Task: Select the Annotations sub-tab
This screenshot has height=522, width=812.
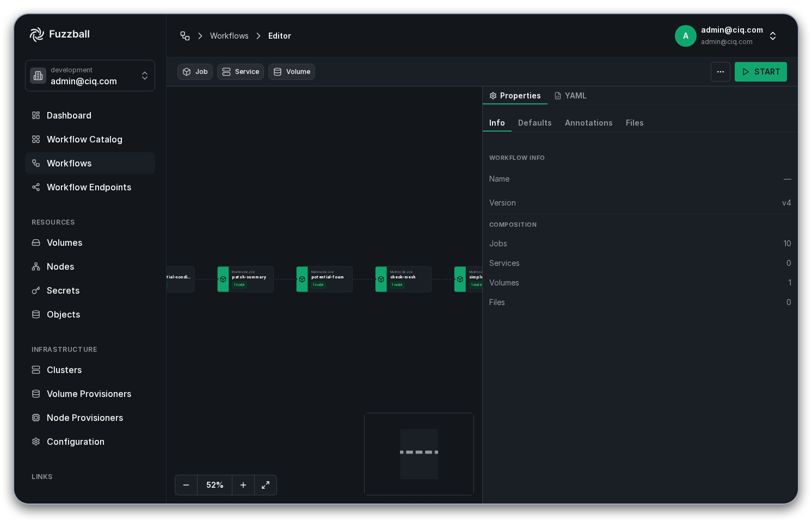Action: tap(589, 123)
